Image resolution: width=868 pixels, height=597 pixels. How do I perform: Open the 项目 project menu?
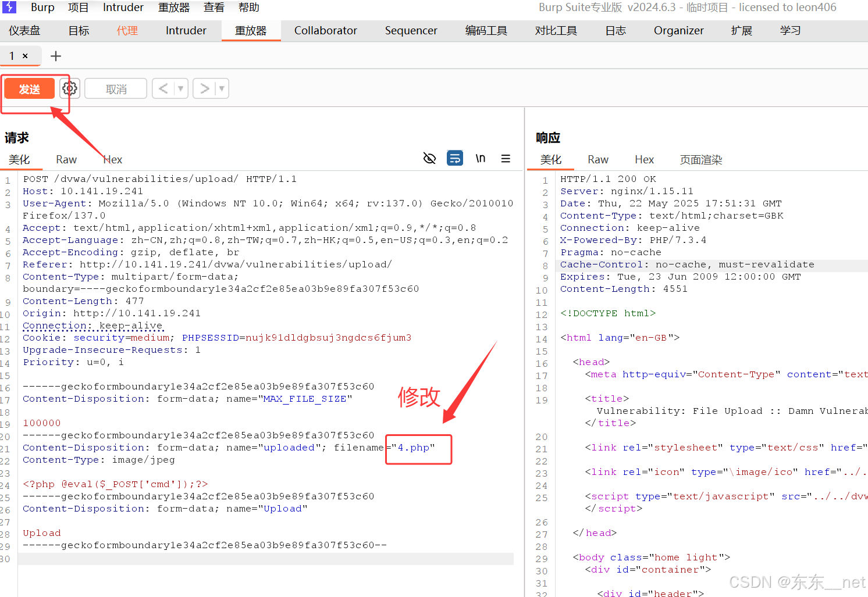[79, 8]
